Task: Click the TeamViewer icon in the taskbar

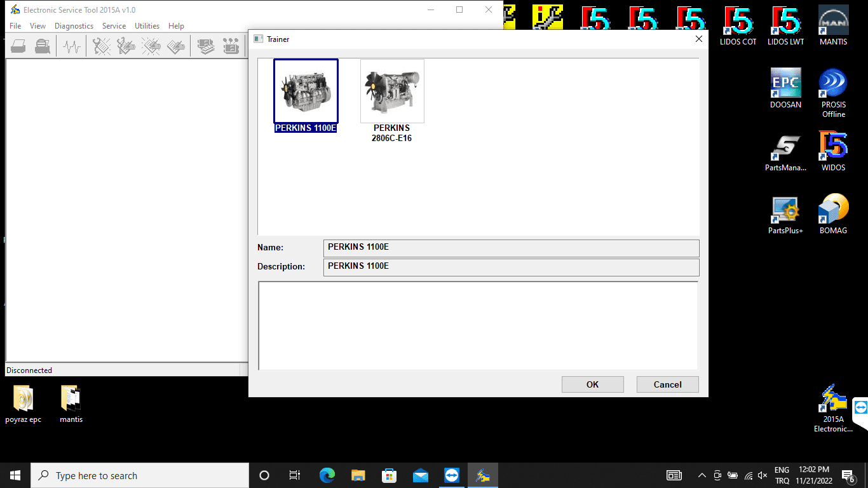Action: pos(452,475)
